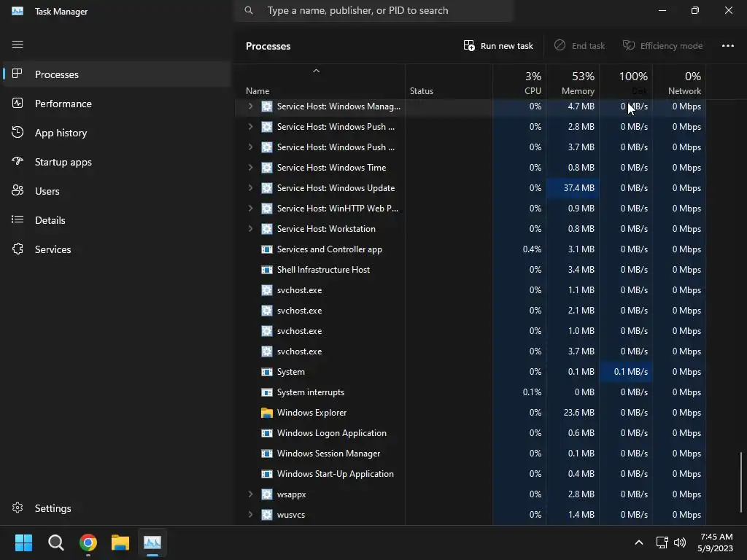Open the Performance page icon
747x560 pixels.
click(18, 104)
